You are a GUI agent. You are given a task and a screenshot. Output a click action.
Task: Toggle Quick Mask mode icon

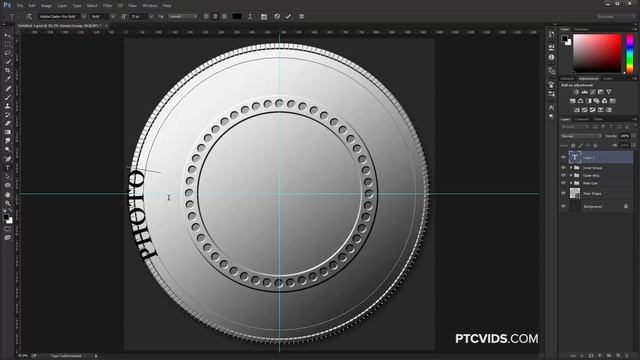tap(7, 229)
